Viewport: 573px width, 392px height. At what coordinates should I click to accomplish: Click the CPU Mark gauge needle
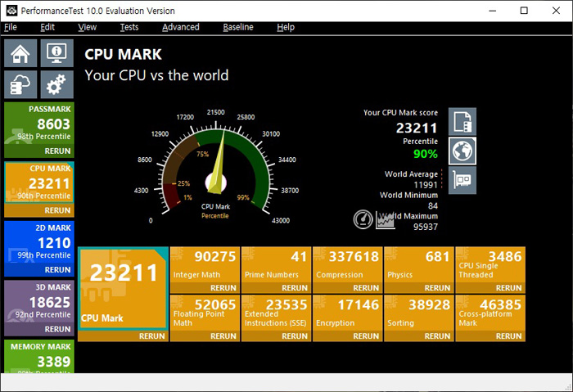pyautogui.click(x=219, y=163)
